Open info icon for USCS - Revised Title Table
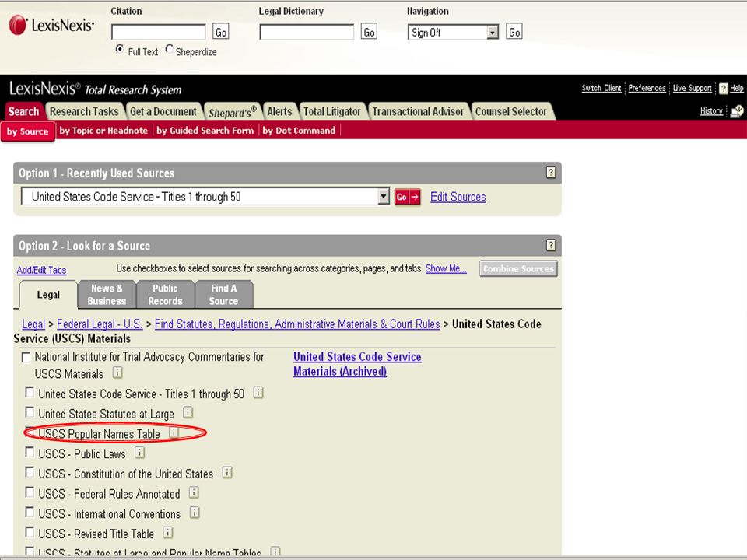The height and width of the screenshot is (560, 747). tap(168, 532)
